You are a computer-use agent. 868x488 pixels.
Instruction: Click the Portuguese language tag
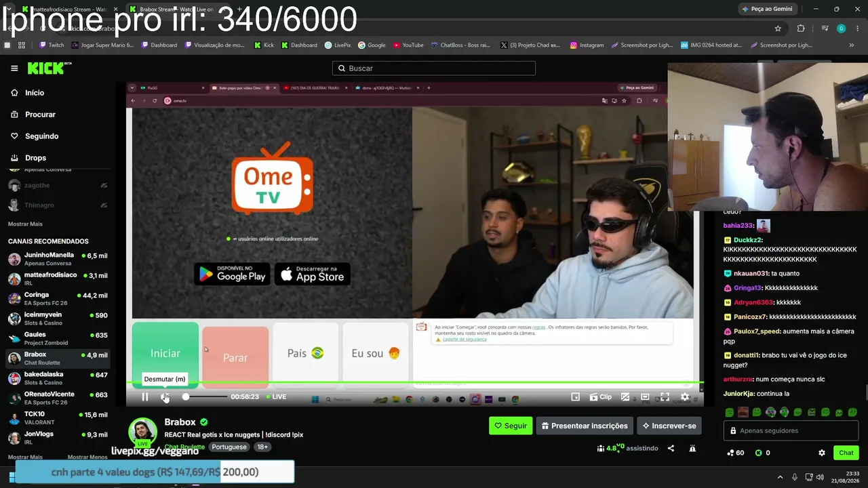(x=229, y=447)
